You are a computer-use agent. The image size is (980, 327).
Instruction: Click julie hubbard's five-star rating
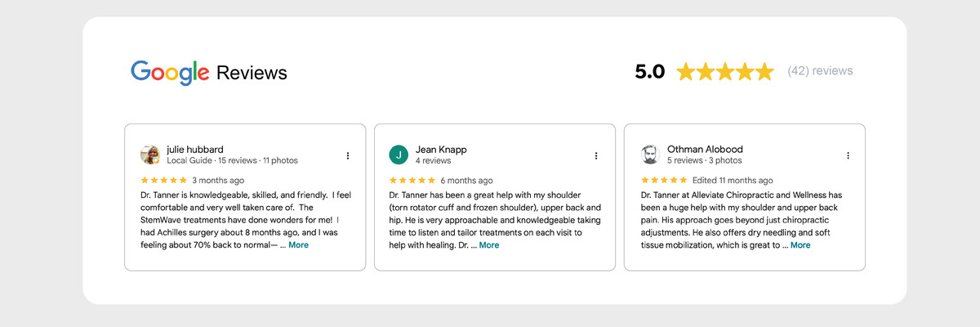click(x=163, y=180)
